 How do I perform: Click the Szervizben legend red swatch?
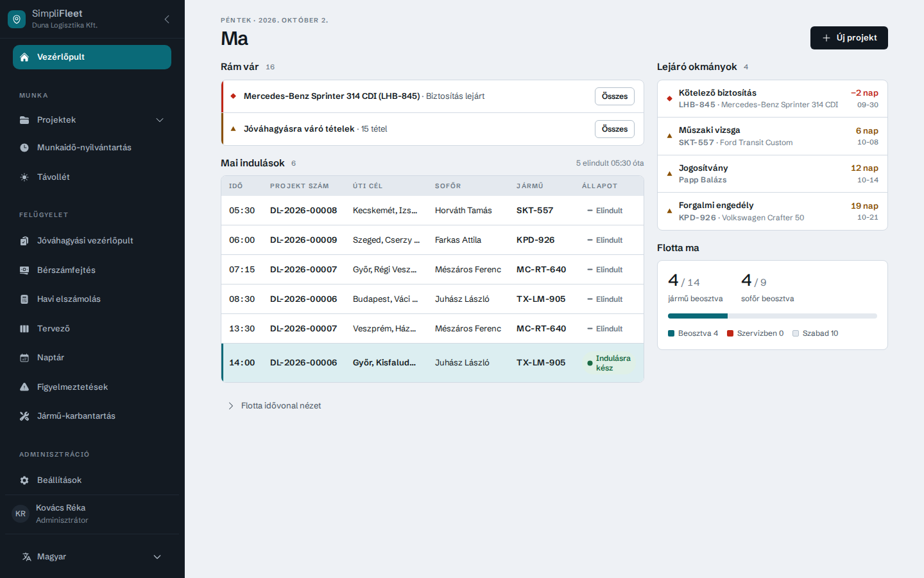tap(730, 333)
